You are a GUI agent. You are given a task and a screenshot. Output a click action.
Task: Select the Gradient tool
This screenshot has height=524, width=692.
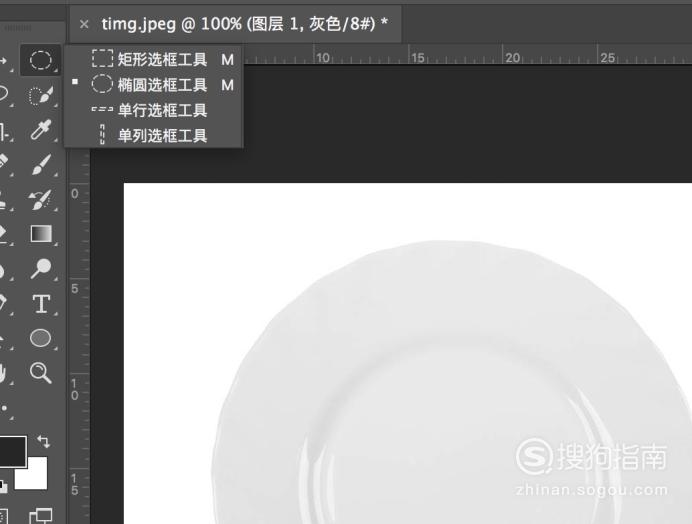point(41,234)
